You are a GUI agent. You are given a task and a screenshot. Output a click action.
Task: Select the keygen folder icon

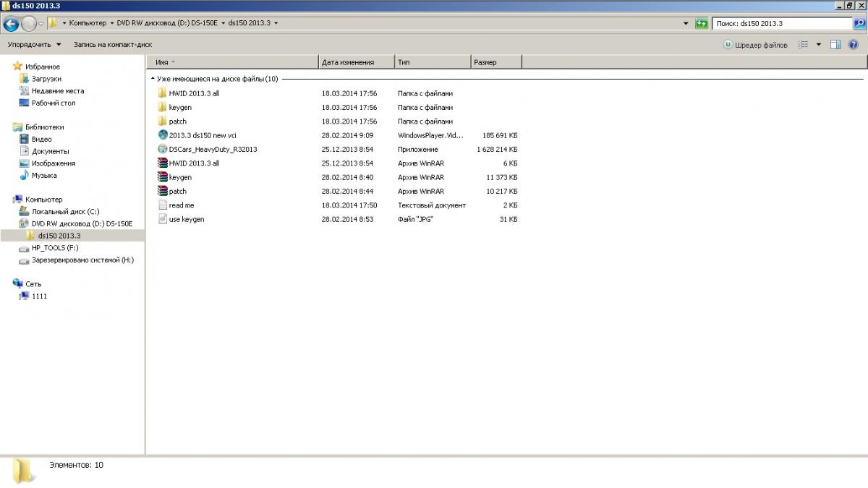pyautogui.click(x=162, y=107)
